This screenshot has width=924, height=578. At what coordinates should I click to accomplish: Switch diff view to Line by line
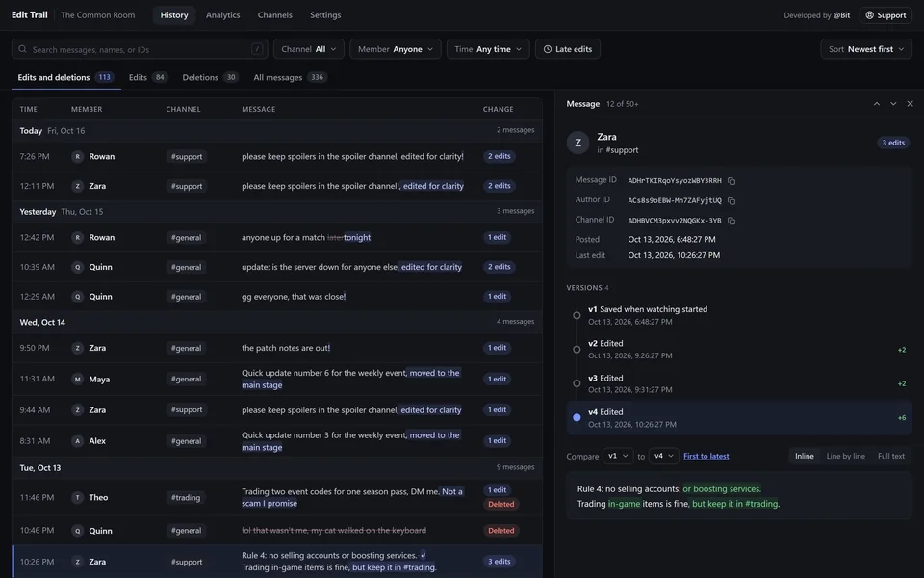click(846, 456)
